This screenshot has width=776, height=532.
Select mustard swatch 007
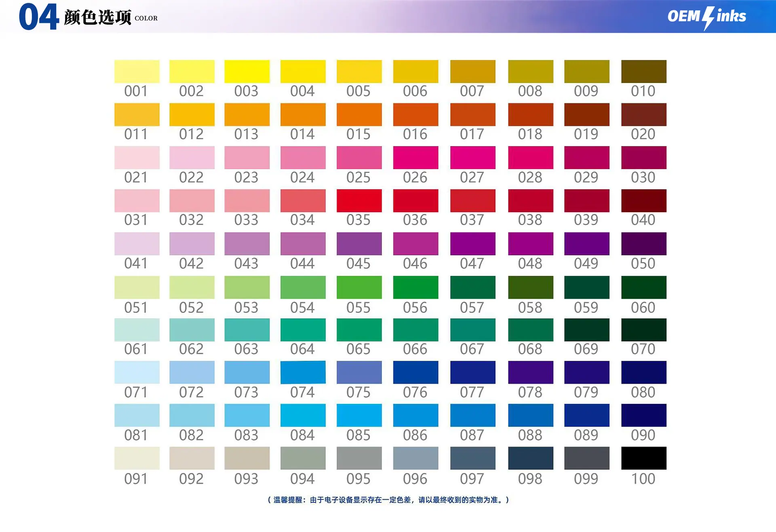(x=472, y=72)
